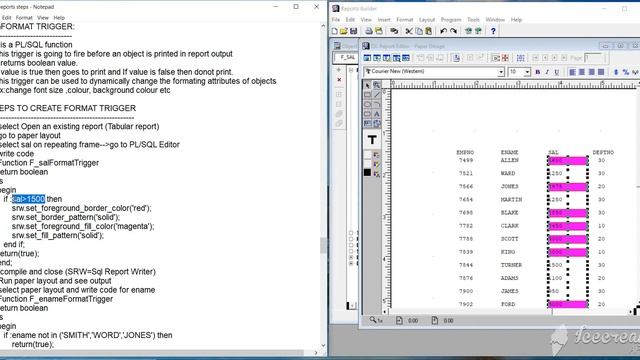Screen dimensions: 640x360
Task: Open Window menu in Reports Builder
Action: point(495,20)
